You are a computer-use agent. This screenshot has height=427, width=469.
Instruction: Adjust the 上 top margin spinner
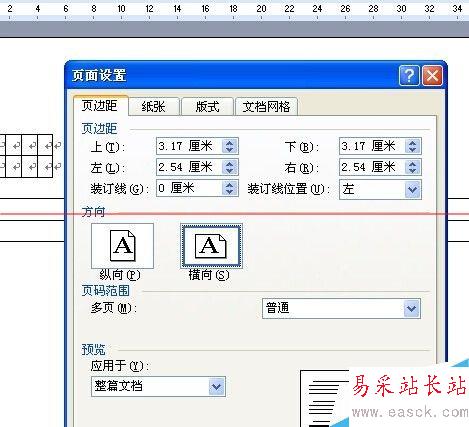230,146
